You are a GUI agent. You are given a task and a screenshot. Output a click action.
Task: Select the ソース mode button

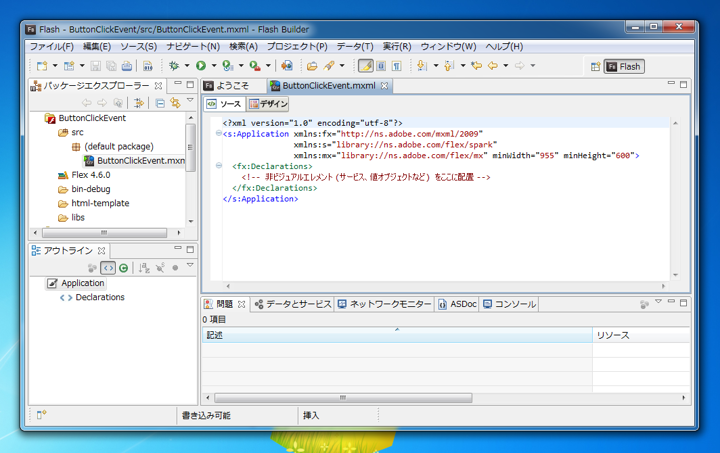click(x=225, y=104)
